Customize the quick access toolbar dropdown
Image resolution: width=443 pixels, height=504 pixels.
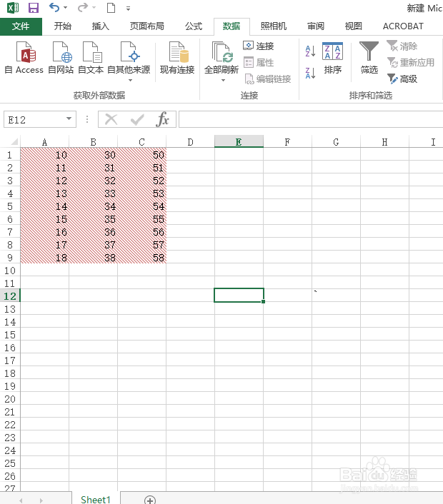[128, 9]
